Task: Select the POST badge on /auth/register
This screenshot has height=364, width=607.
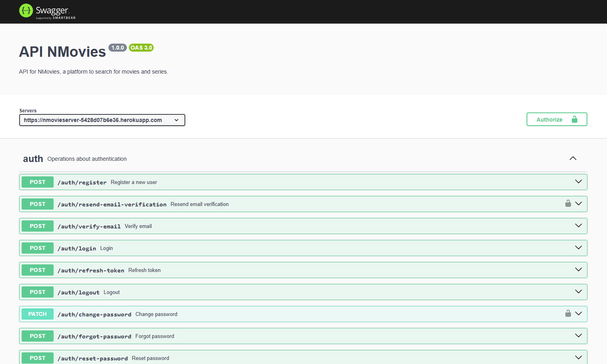Action: 37,182
